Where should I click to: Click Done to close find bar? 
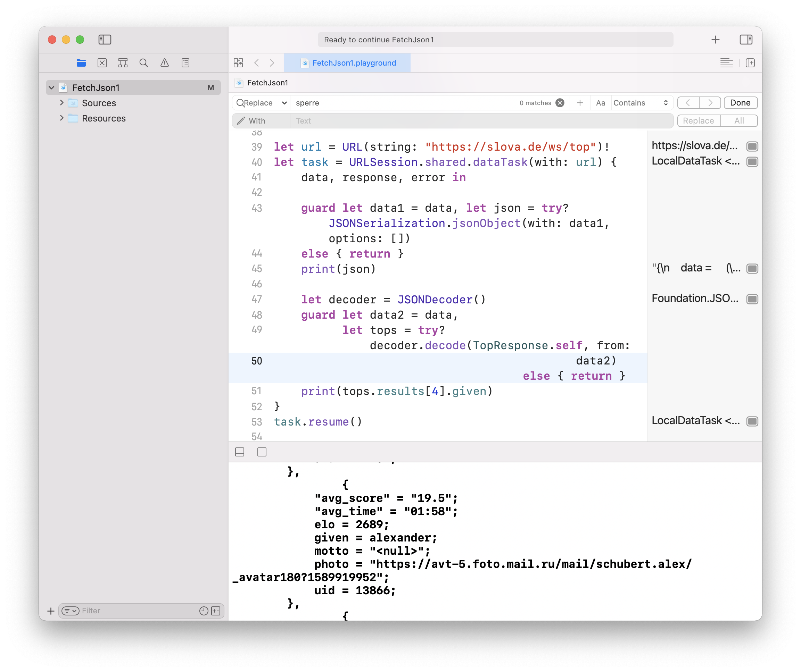740,103
